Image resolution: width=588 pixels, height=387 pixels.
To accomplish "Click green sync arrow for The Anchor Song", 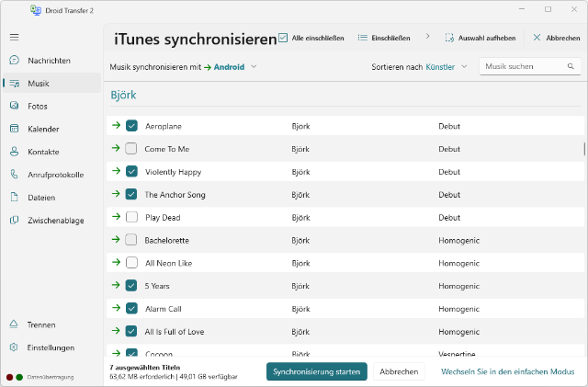I will 117,194.
